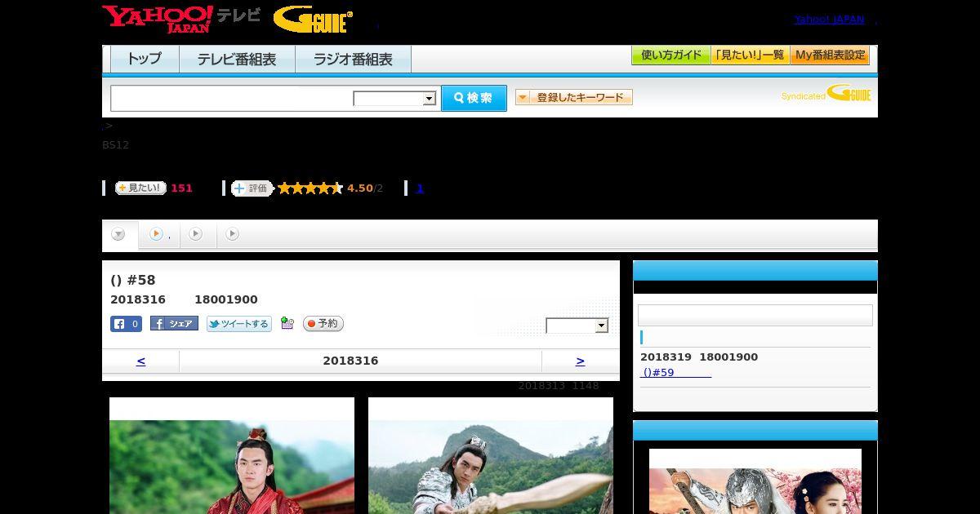
Task: Click the Facebook シェア button
Action: pos(174,324)
